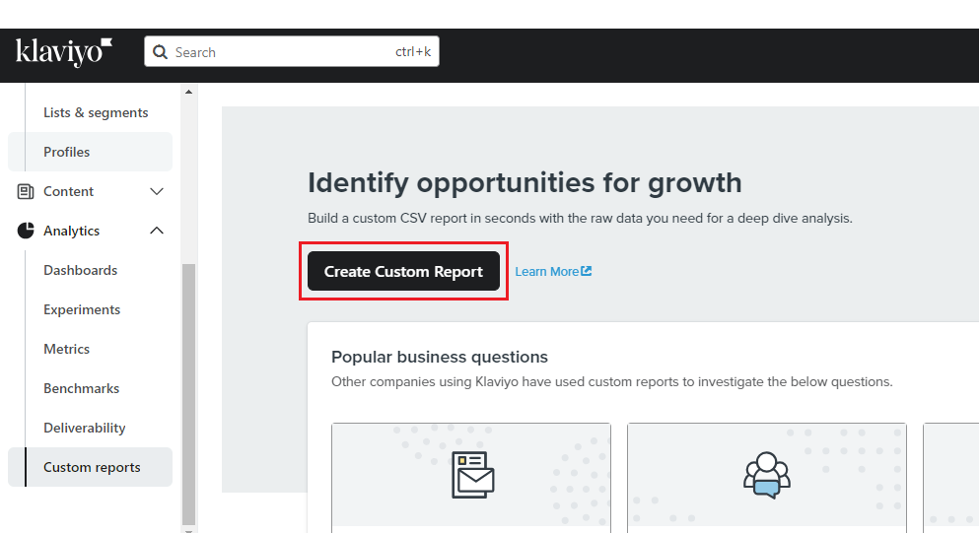Viewport: 980px width, 534px height.
Task: Navigate to Metrics page
Action: pyautogui.click(x=67, y=349)
